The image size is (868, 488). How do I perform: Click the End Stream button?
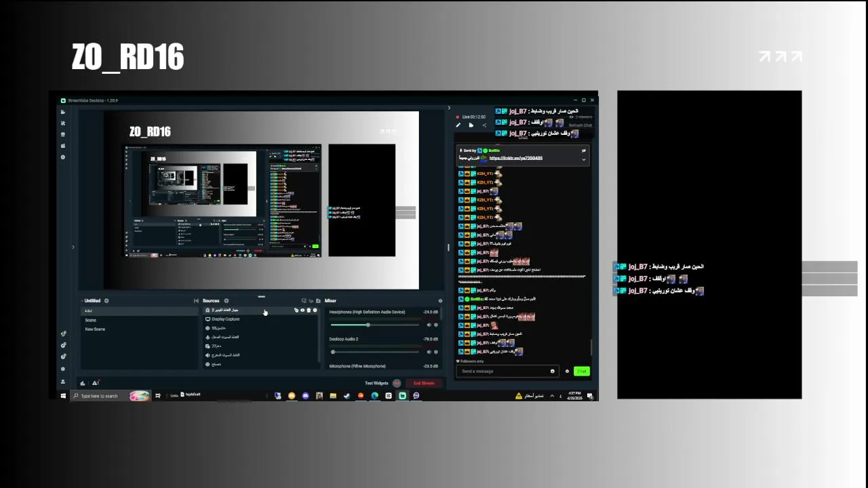pos(424,384)
